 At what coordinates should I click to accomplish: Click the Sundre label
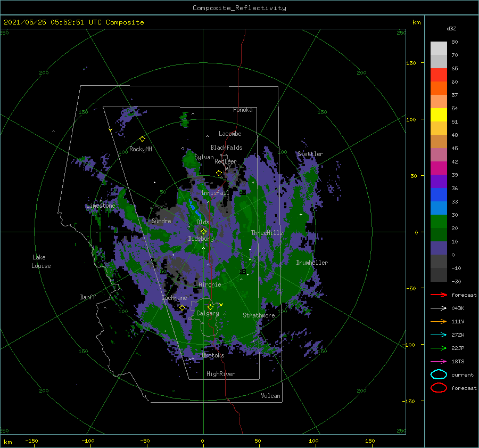click(161, 221)
